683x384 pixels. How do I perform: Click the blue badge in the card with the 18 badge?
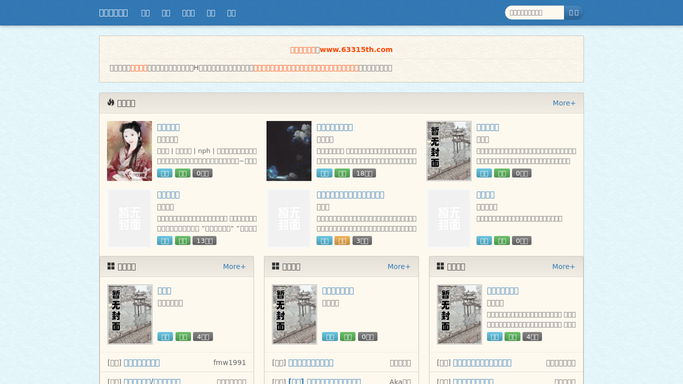click(x=324, y=173)
